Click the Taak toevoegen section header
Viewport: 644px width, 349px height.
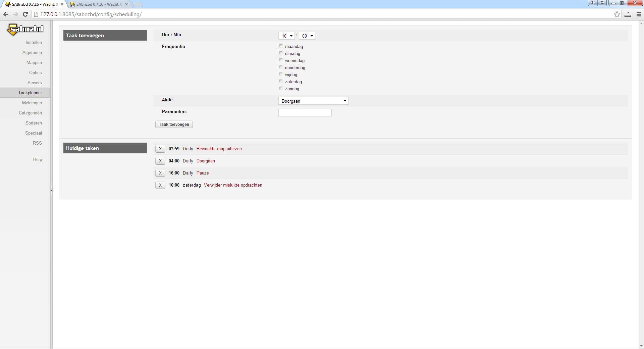point(105,35)
